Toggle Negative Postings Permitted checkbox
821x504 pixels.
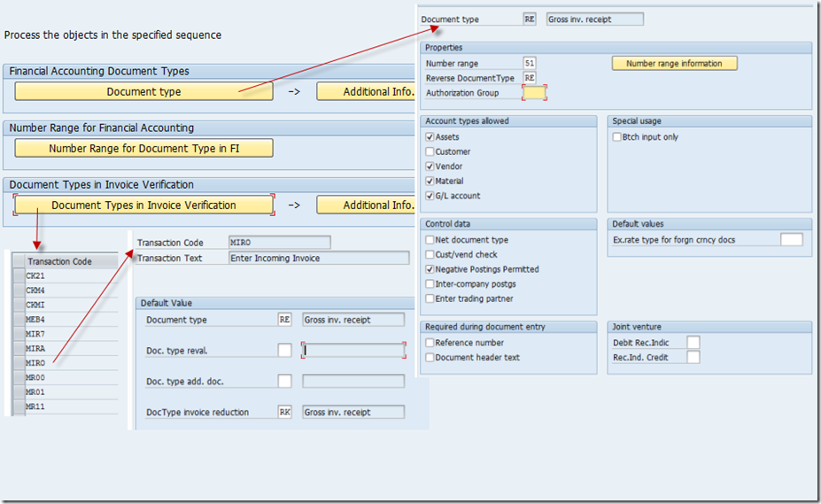[x=430, y=268]
